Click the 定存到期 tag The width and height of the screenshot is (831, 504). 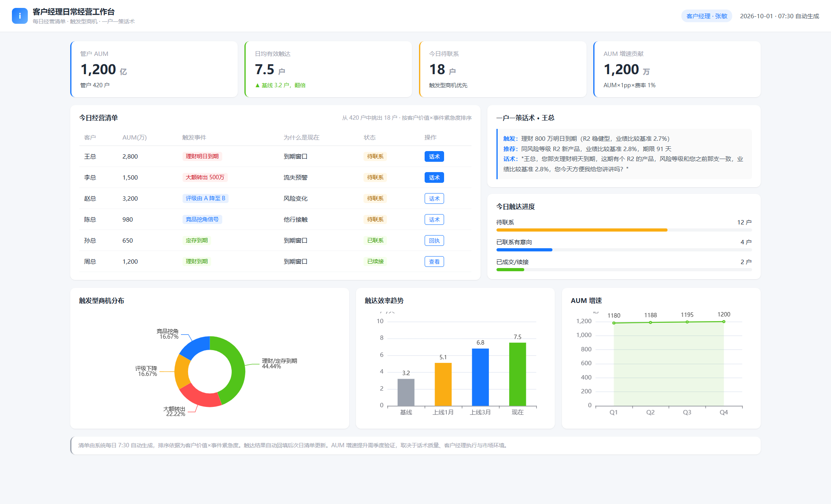(196, 241)
